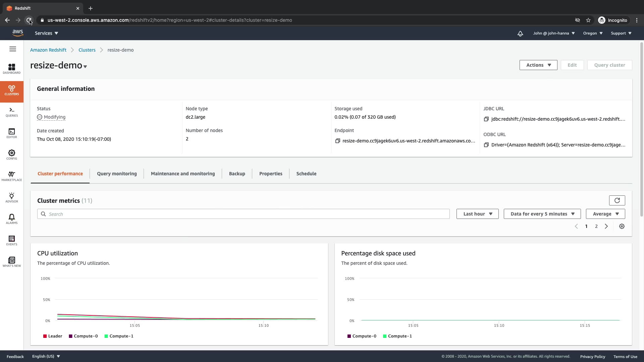The height and width of the screenshot is (362, 644).
Task: Open the Events sidebar icon
Action: (x=12, y=240)
